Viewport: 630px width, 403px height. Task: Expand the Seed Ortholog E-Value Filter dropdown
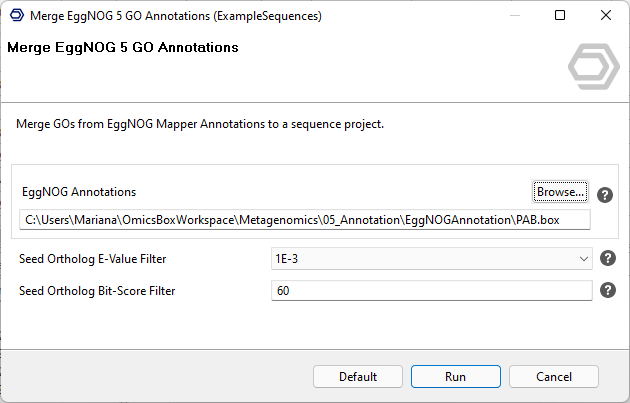[x=584, y=259]
